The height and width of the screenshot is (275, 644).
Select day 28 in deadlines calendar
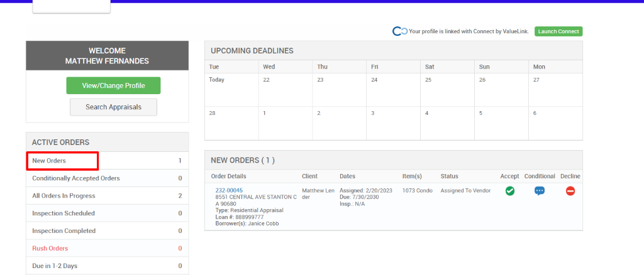click(x=231, y=123)
